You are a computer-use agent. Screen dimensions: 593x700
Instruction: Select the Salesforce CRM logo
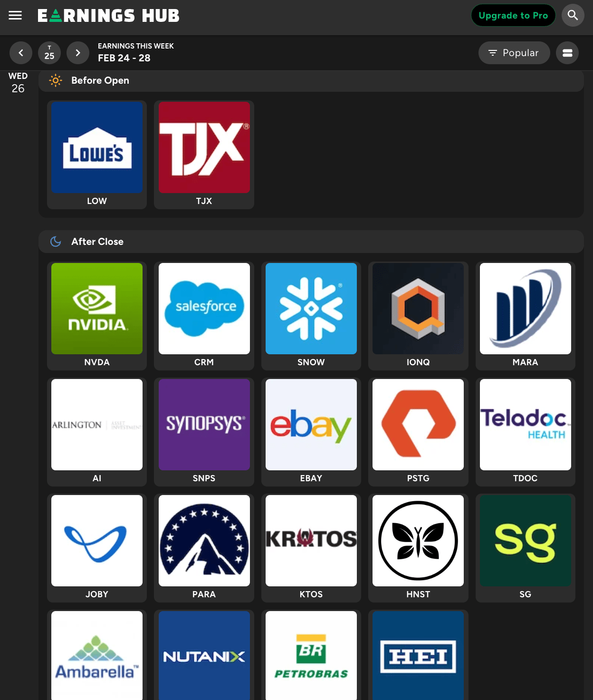(x=204, y=309)
